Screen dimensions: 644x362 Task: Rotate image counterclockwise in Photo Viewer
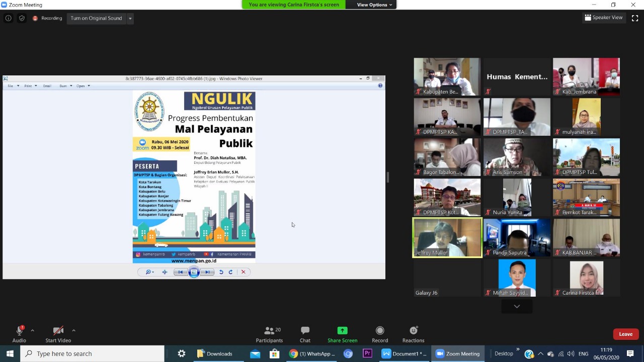(x=221, y=272)
